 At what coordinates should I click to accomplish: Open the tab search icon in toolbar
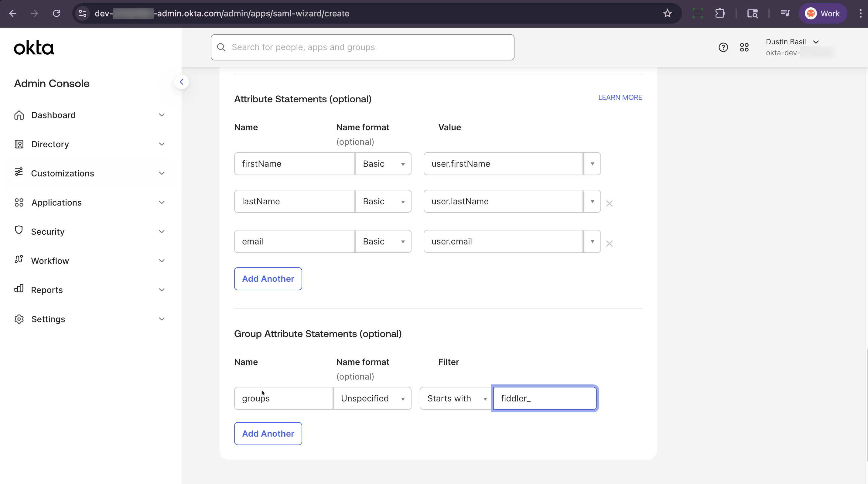752,13
